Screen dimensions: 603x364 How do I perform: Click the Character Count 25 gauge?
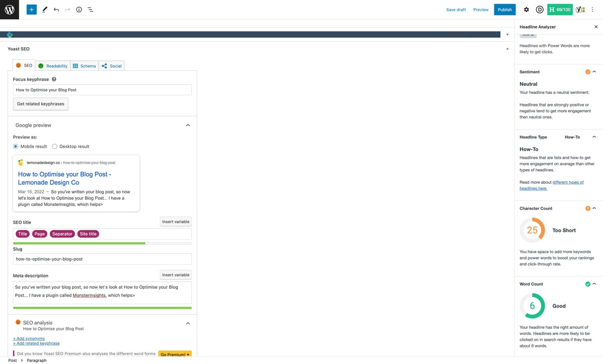pos(532,230)
